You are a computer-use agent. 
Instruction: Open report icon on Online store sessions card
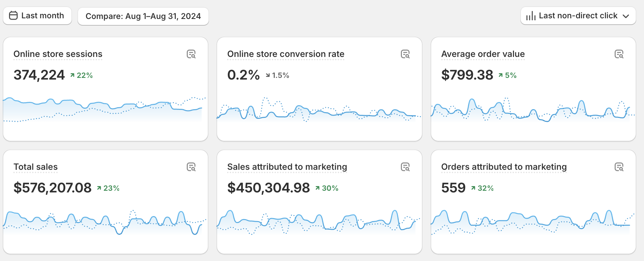click(191, 54)
